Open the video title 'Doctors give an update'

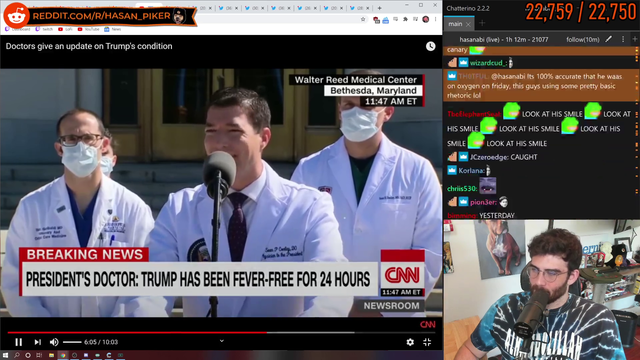(89, 46)
